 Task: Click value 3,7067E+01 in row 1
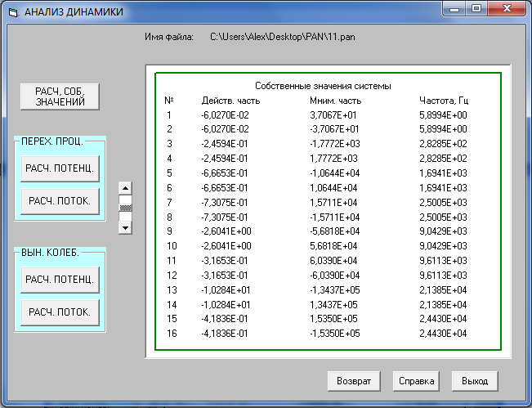point(333,115)
